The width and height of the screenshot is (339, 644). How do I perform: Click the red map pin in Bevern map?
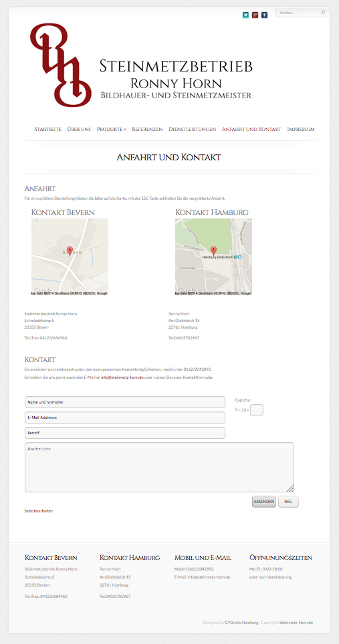pos(70,251)
